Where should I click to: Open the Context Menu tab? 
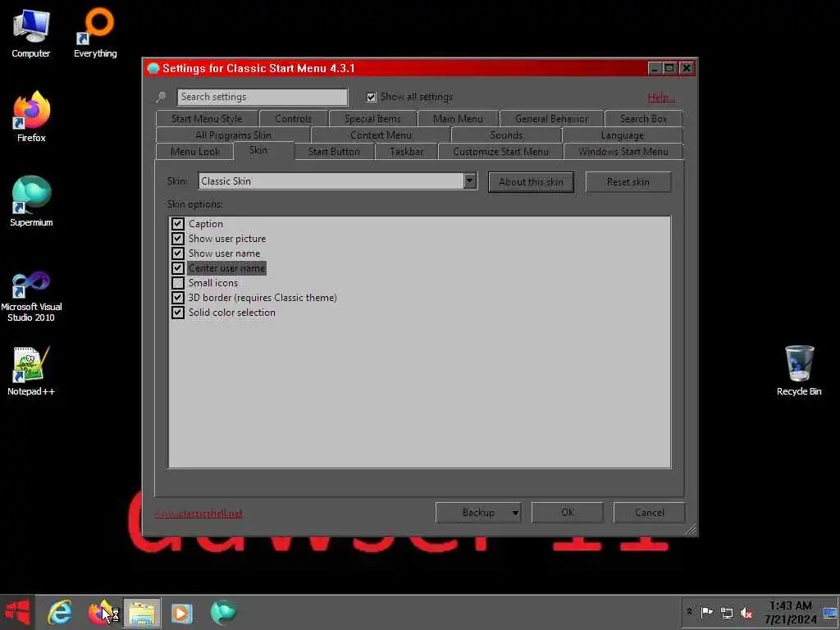[381, 135]
